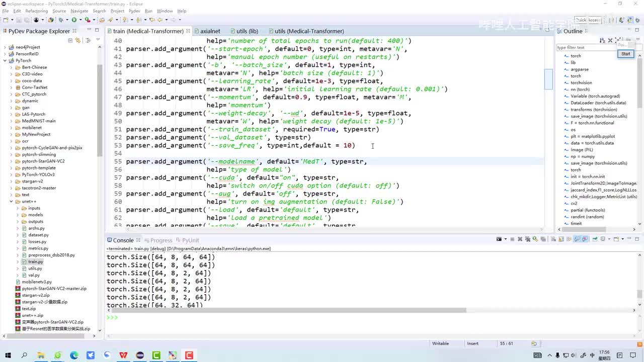
Task: Open Windows taskbar search
Action: pyautogui.click(x=24, y=355)
